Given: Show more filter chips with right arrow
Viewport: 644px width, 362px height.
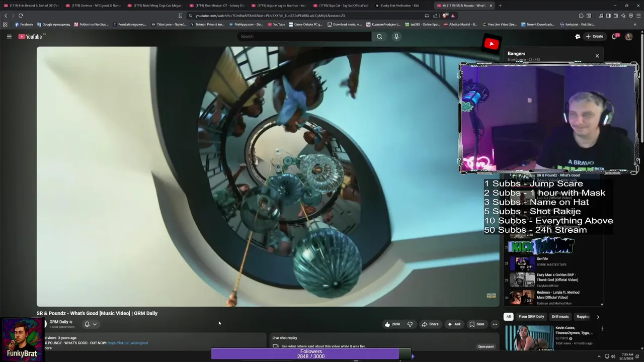Looking at the screenshot, I should [x=598, y=317].
